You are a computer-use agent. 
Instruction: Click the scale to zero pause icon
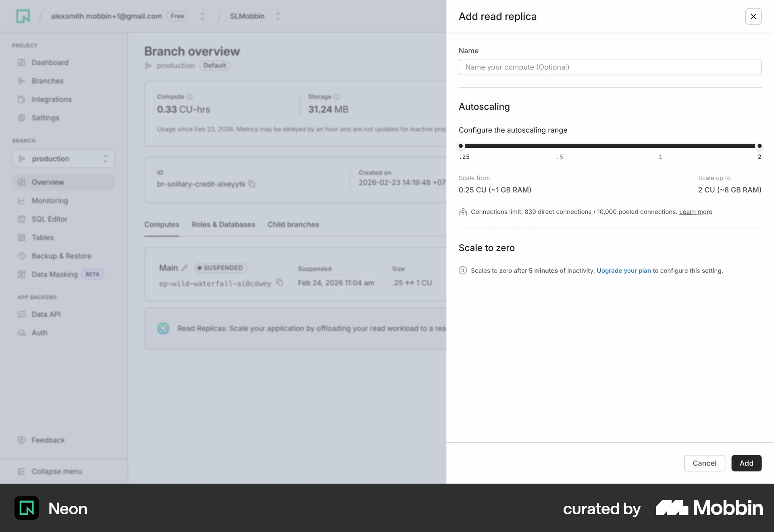tap(463, 270)
